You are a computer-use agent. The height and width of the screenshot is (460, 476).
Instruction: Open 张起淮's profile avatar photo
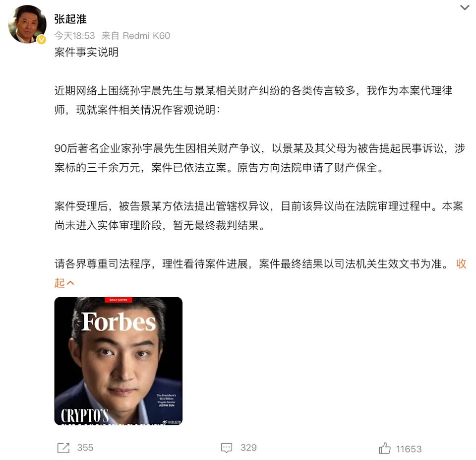27,24
